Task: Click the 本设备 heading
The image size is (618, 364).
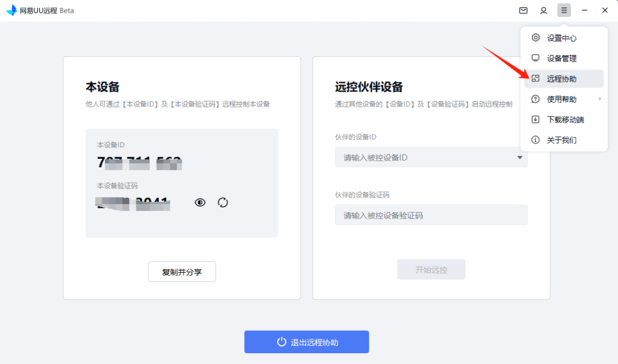Action: (103, 87)
